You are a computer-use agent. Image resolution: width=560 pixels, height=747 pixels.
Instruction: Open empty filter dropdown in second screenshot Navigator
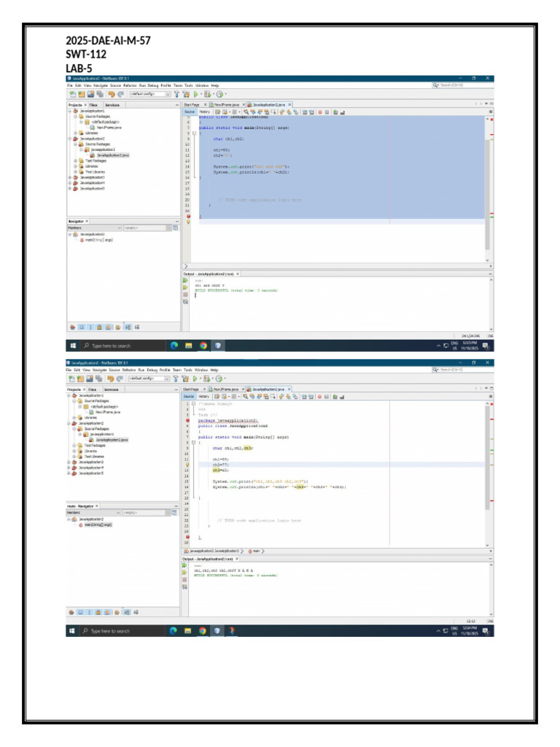pos(147,513)
